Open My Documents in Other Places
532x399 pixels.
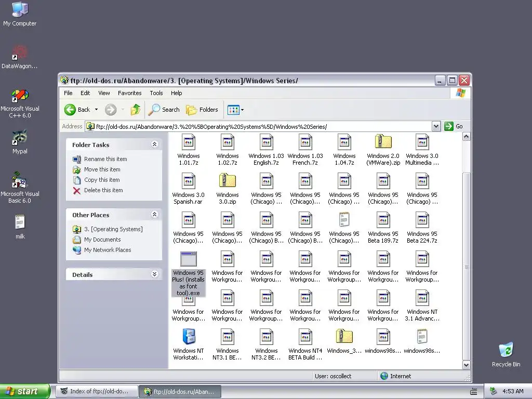[x=102, y=240]
